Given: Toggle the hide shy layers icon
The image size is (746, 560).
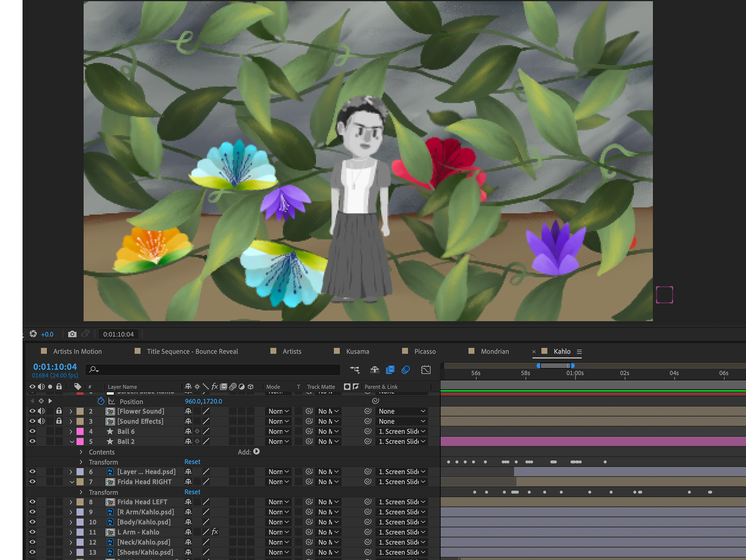Looking at the screenshot, I should pos(375,370).
